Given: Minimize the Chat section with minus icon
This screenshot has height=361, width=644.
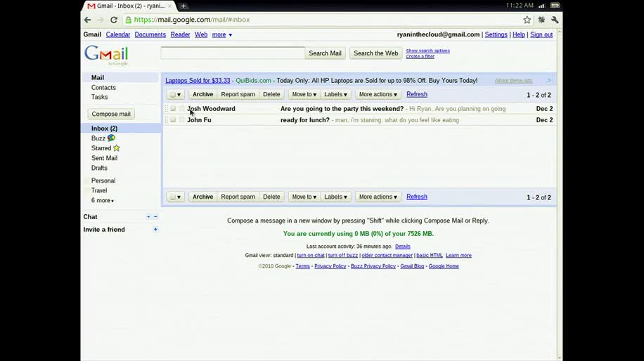Looking at the screenshot, I should coord(155,216).
